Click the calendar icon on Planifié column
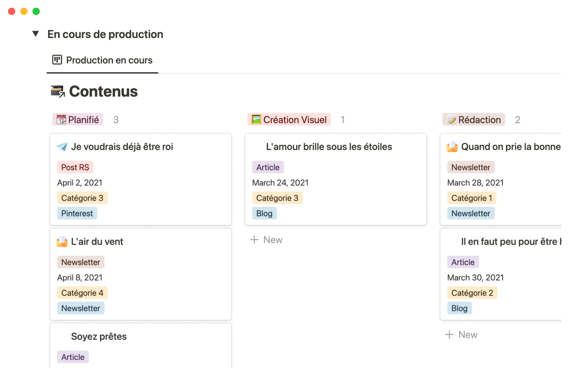Image resolution: width=588 pixels, height=368 pixels. 61,120
